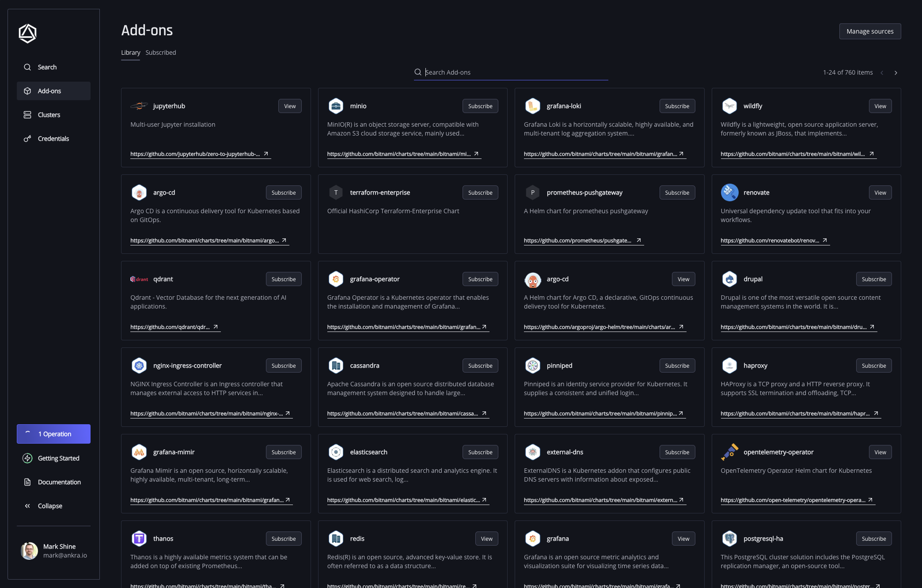Collapse the sidebar
The width and height of the screenshot is (922, 588).
[x=53, y=506]
